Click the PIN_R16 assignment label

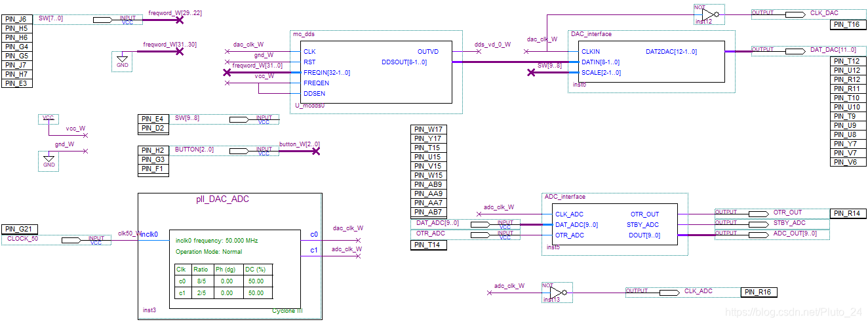point(760,292)
